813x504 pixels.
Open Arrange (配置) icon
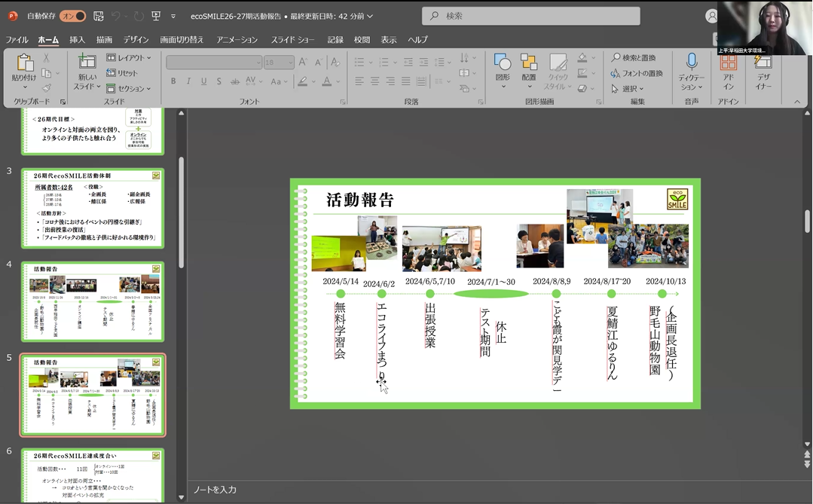[528, 63]
